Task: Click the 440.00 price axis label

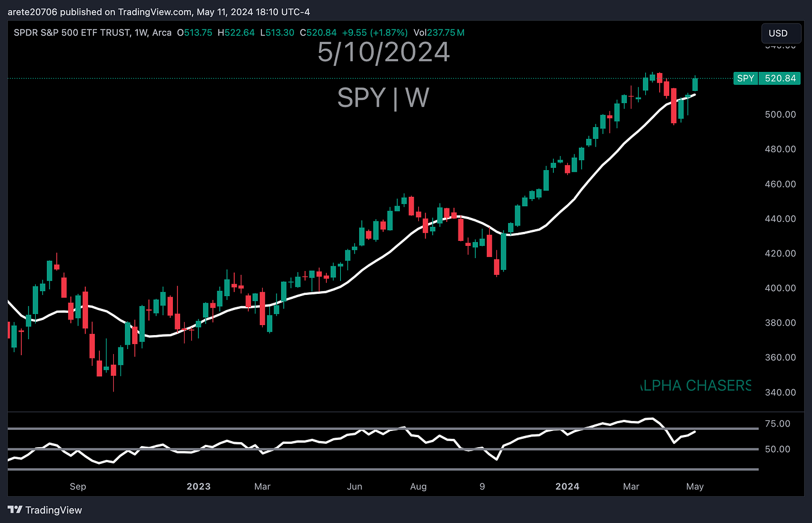Action: click(x=780, y=219)
